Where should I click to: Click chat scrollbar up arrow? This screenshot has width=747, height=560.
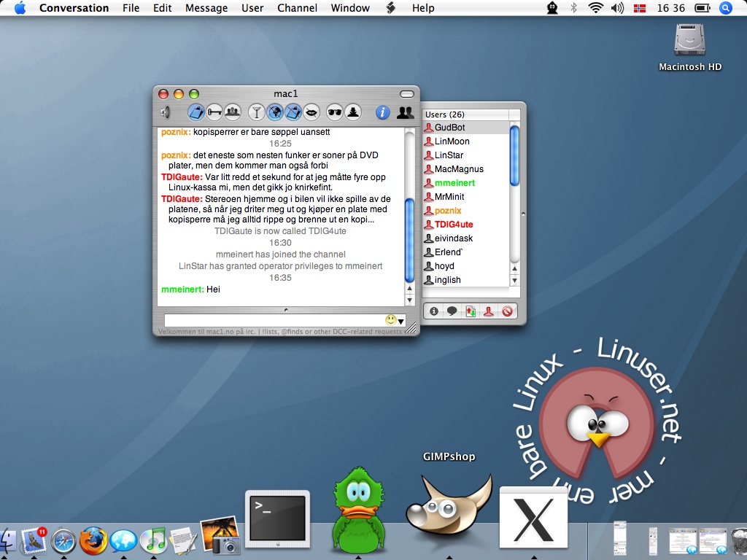[409, 289]
